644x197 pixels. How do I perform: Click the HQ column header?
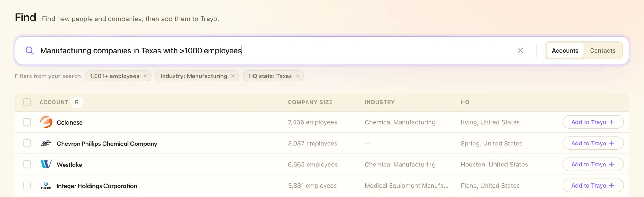click(x=465, y=102)
